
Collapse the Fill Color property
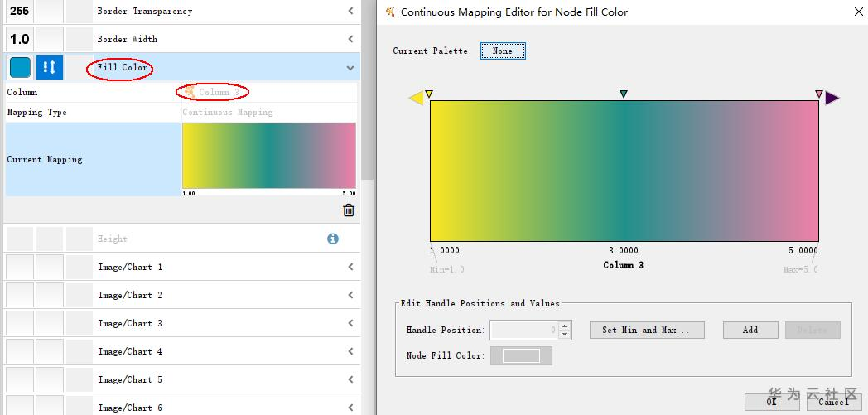click(350, 68)
